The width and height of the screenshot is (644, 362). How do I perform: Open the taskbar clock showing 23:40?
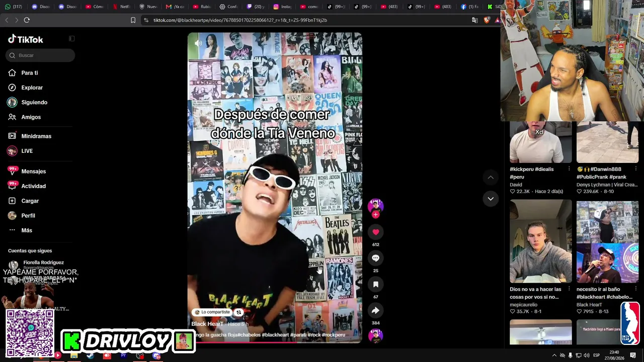614,355
